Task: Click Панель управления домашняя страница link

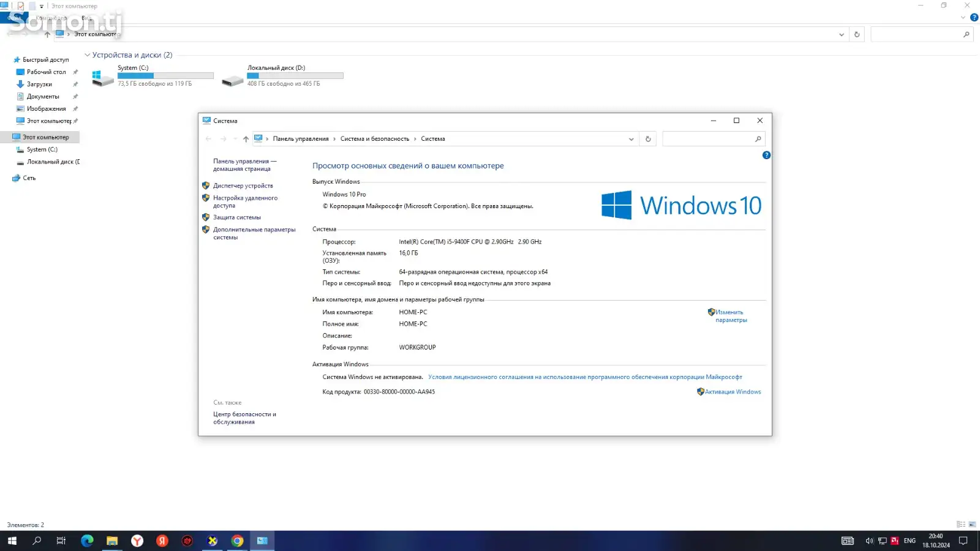Action: pyautogui.click(x=244, y=165)
